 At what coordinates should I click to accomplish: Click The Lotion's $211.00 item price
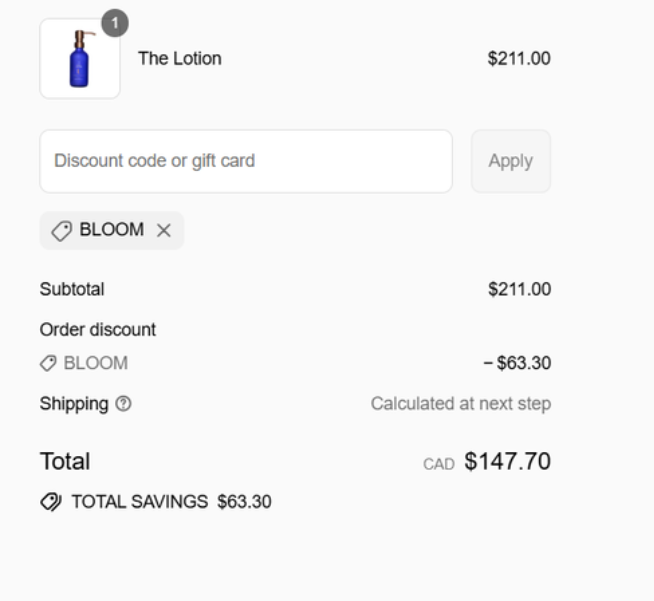pyautogui.click(x=518, y=59)
